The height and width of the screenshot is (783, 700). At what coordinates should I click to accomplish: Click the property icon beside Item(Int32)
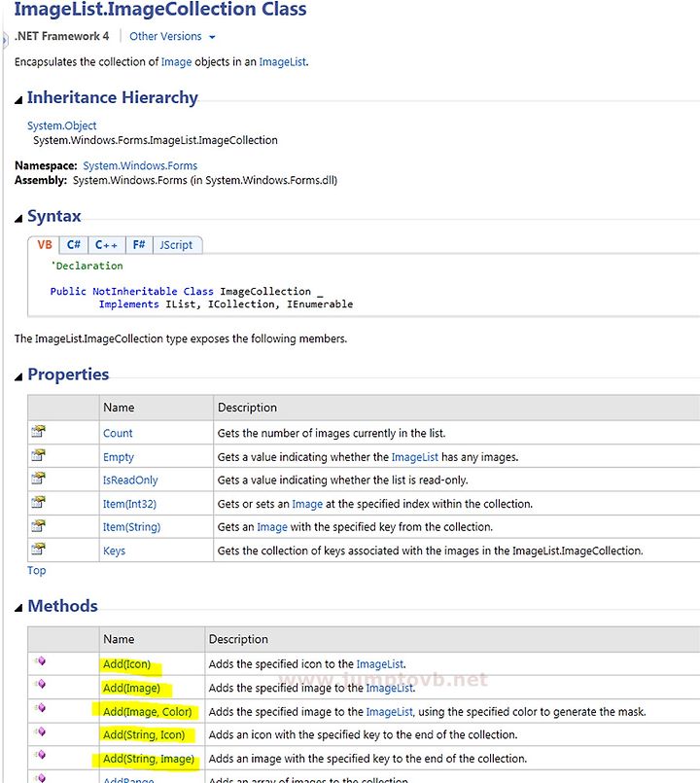39,502
